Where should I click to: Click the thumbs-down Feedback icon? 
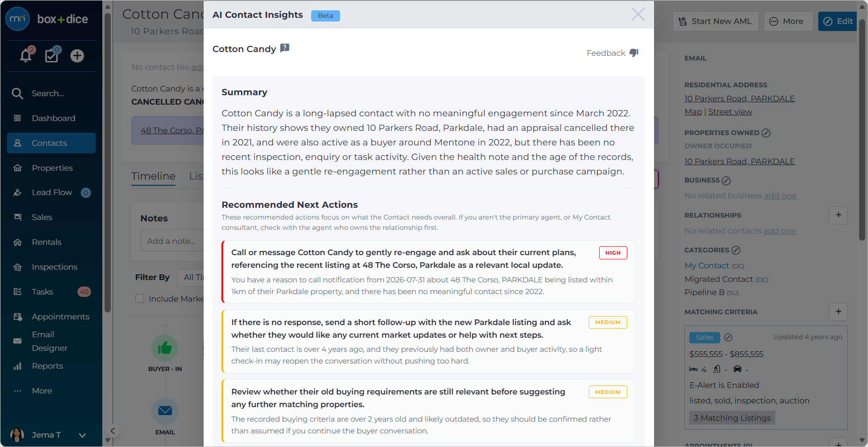click(634, 53)
